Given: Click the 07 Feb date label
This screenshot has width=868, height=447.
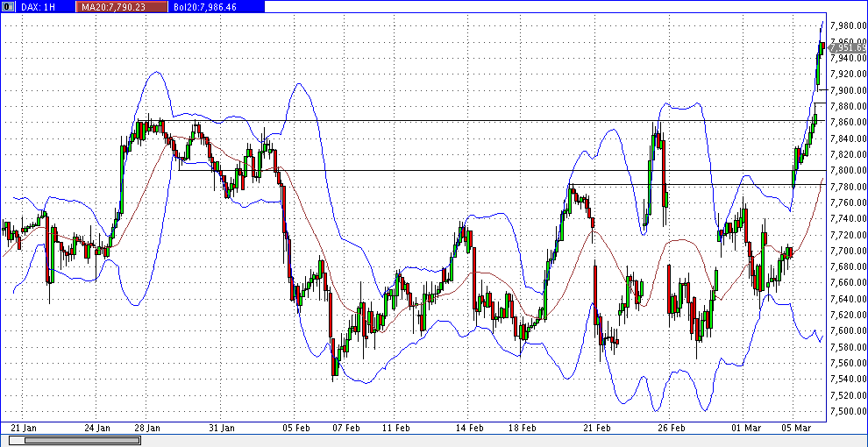Looking at the screenshot, I should [x=346, y=429].
